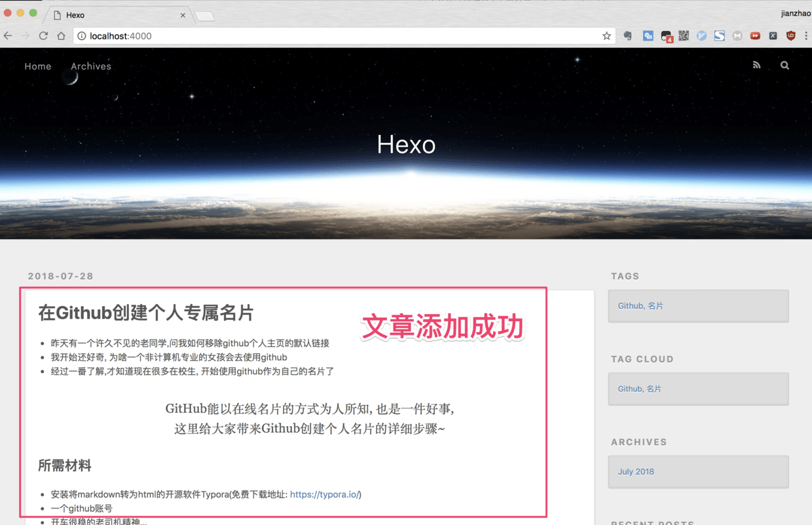Follow the https://typora.io/ link
Viewport: 812px width, 525px height.
point(324,494)
